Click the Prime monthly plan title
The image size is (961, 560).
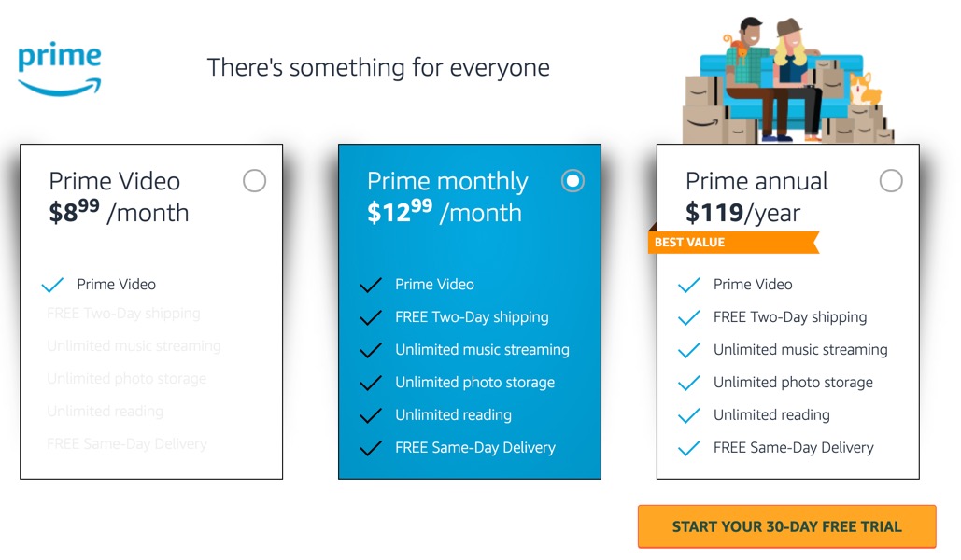point(447,181)
